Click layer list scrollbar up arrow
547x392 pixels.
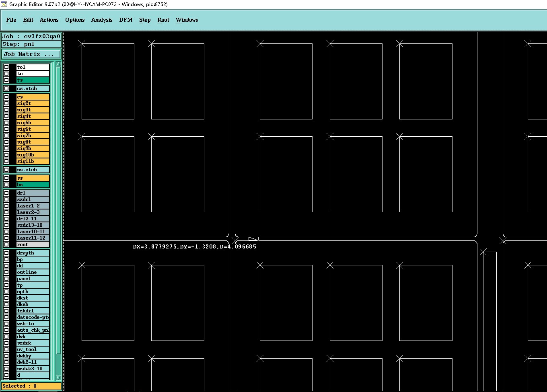[x=58, y=64]
